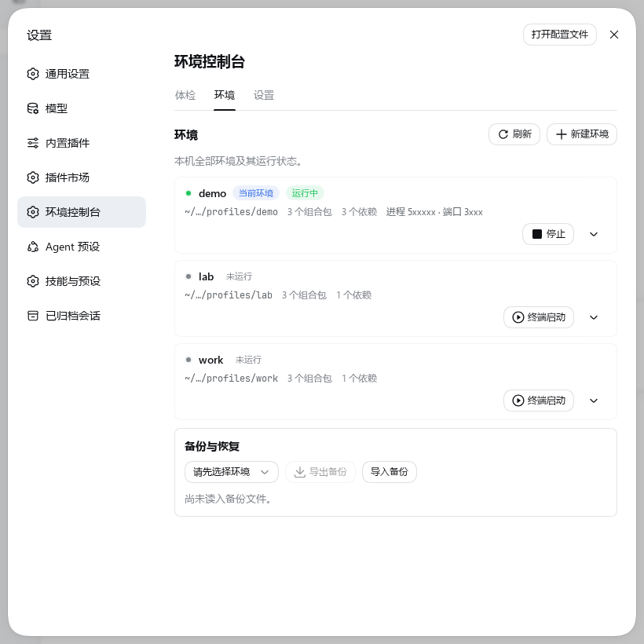
Task: Click 进程 5xxxxx · 端口 3xxx text
Action: coord(434,212)
